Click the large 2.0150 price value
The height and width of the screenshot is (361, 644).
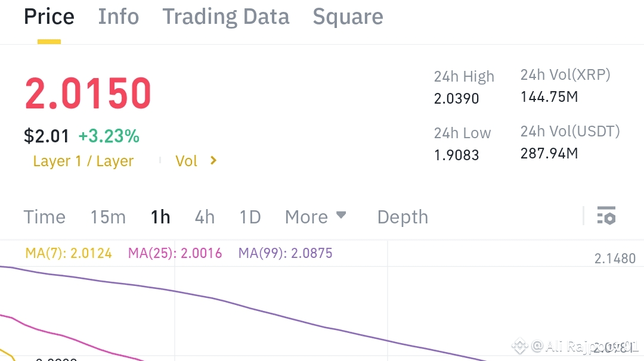pyautogui.click(x=88, y=94)
